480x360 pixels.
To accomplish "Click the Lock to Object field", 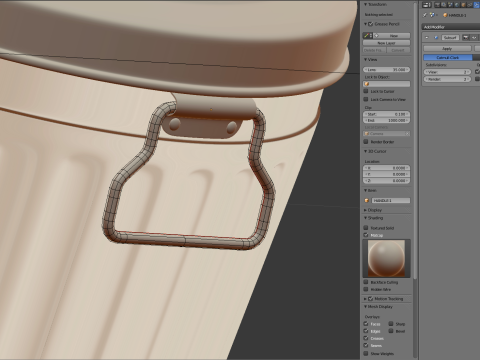I will (x=387, y=84).
